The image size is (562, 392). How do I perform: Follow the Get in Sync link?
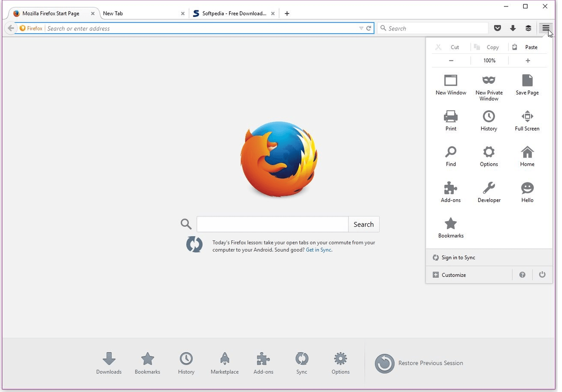[318, 250]
